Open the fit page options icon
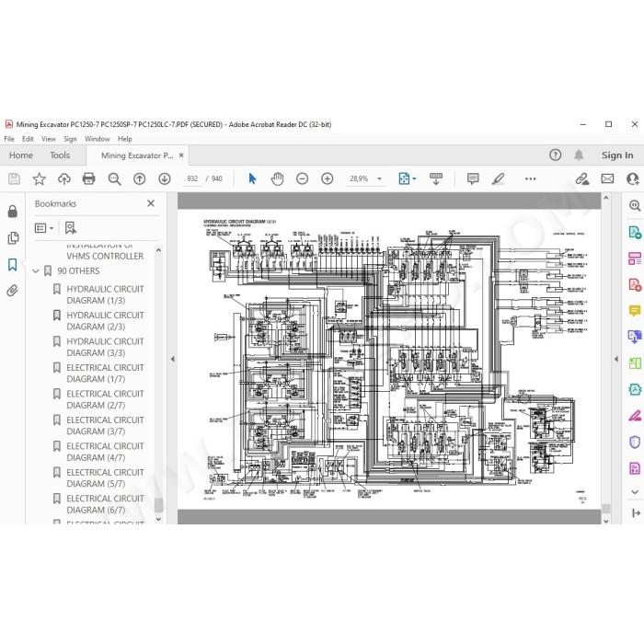The height and width of the screenshot is (644, 644). (407, 178)
